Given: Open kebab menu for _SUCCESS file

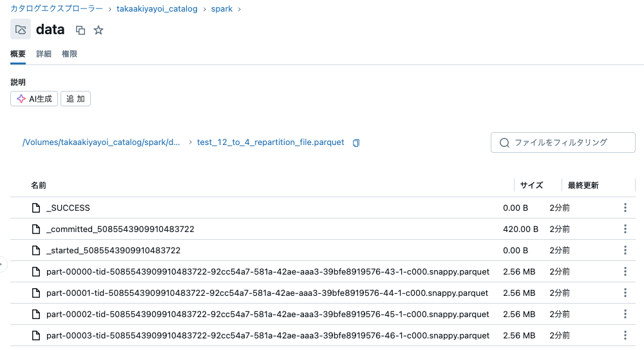Looking at the screenshot, I should click(x=625, y=208).
